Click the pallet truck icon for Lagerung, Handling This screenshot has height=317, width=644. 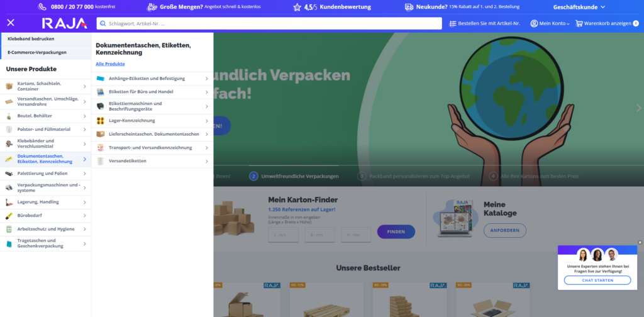point(9,202)
